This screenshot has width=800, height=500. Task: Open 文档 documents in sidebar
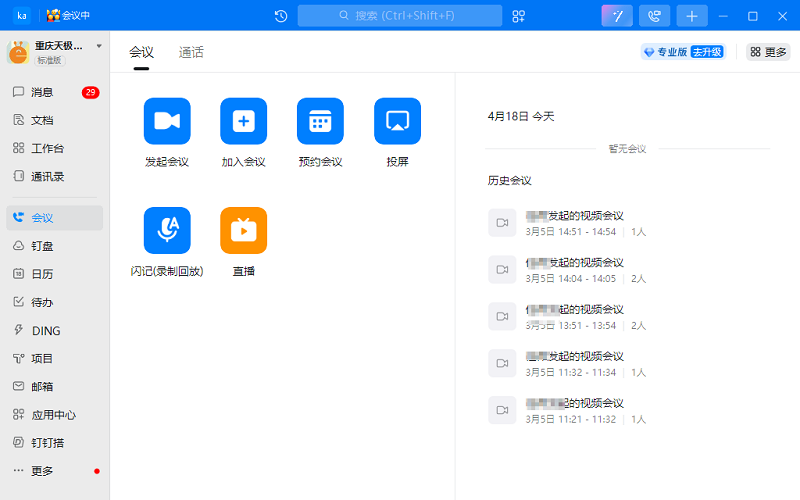(x=55, y=120)
